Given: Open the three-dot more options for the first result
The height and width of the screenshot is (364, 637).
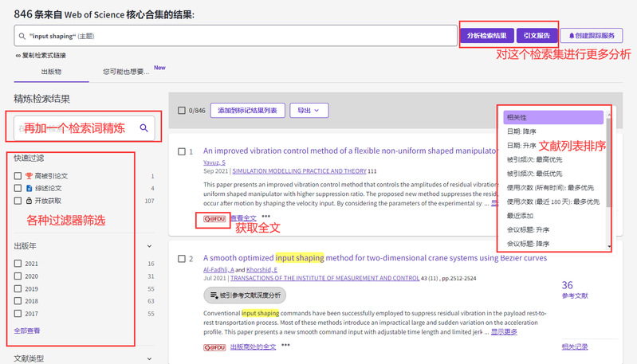Looking at the screenshot, I should coord(265,217).
